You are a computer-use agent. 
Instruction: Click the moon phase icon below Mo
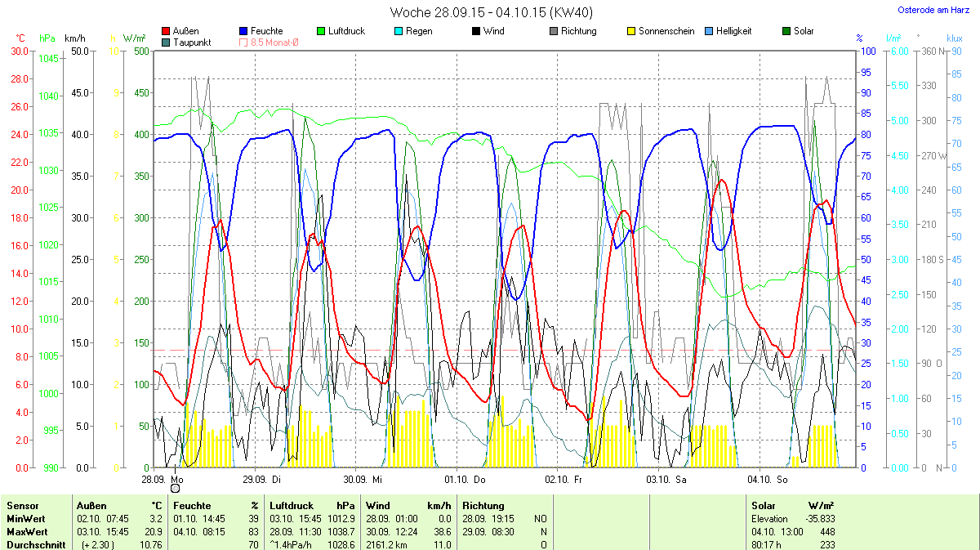point(175,488)
